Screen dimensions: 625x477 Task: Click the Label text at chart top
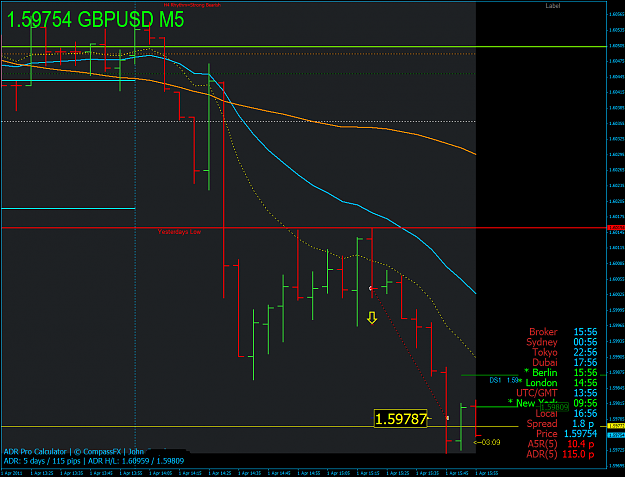point(552,6)
